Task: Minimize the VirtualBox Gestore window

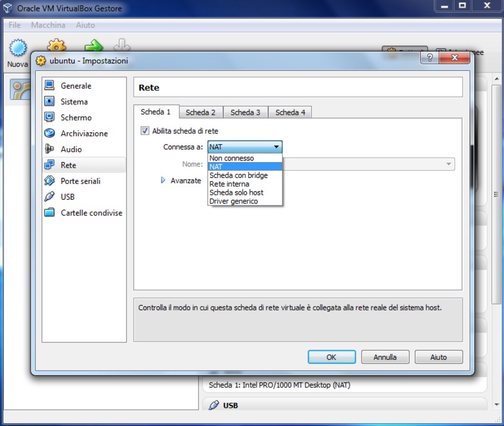Action: tap(444, 6)
